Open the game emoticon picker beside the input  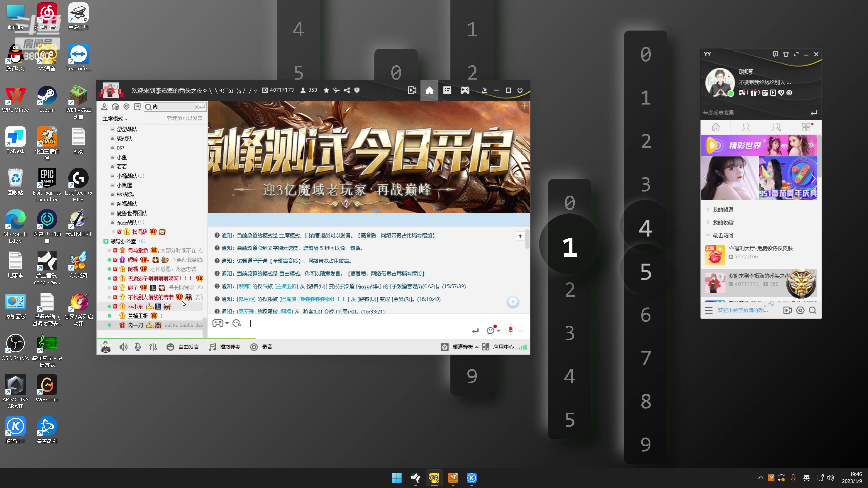219,323
